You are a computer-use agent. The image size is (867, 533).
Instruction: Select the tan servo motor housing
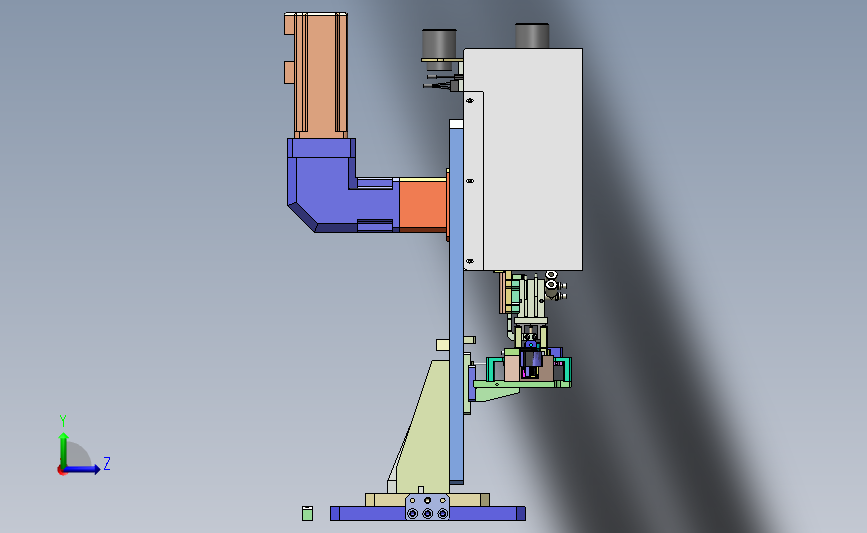pos(320,75)
